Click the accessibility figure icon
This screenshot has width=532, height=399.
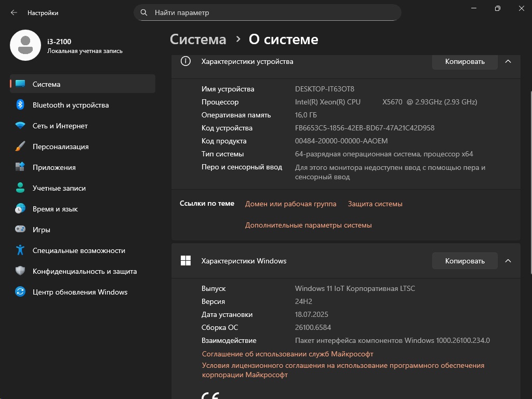click(x=20, y=250)
